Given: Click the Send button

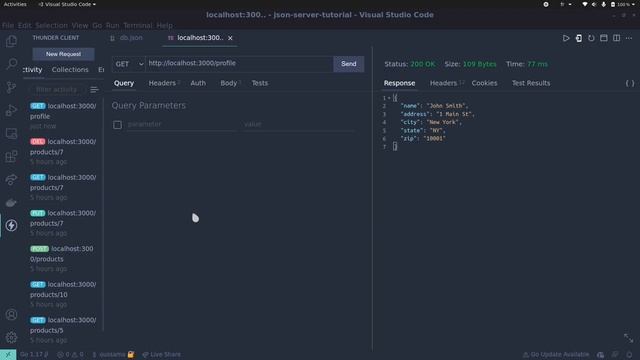Looking at the screenshot, I should point(349,64).
